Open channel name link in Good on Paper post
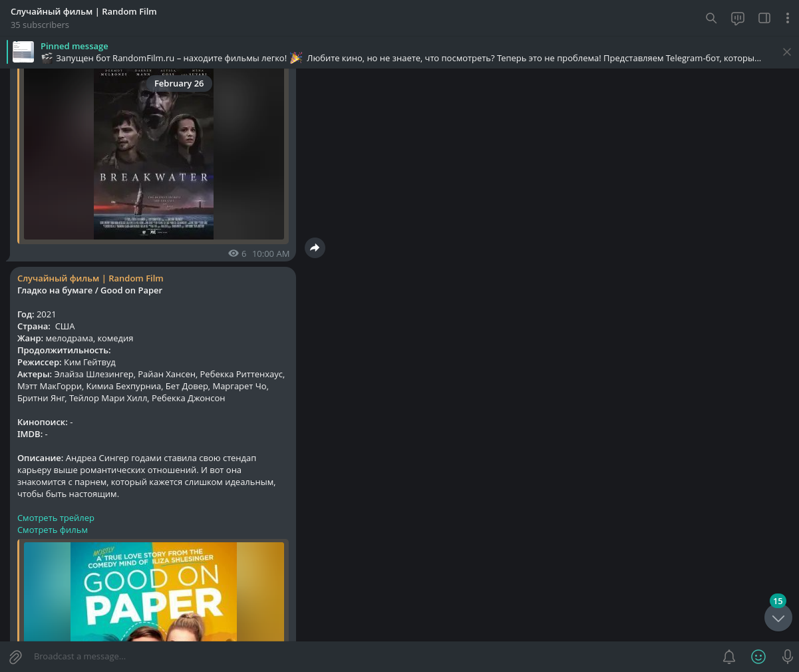 pyautogui.click(x=90, y=278)
